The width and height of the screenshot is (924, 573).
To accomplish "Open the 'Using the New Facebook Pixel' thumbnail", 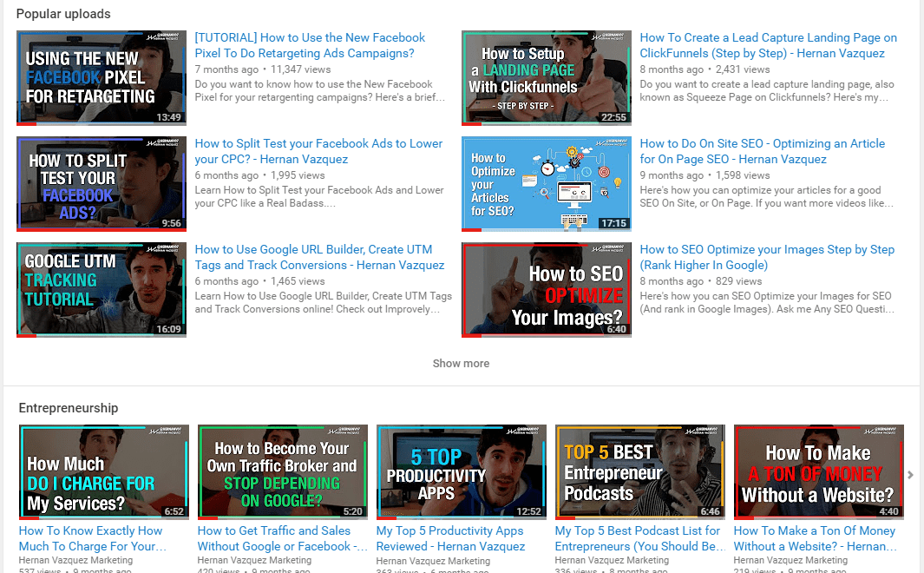I will tap(102, 78).
